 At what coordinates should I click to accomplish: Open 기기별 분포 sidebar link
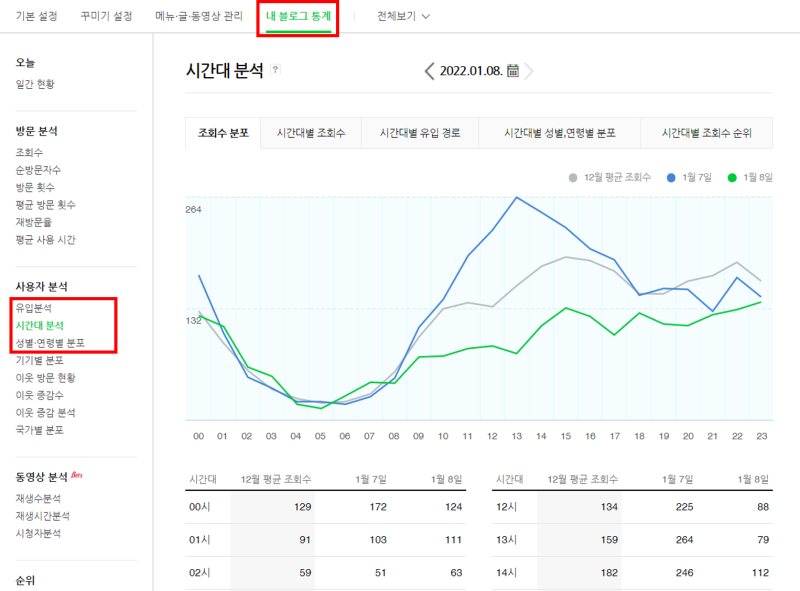click(x=39, y=360)
